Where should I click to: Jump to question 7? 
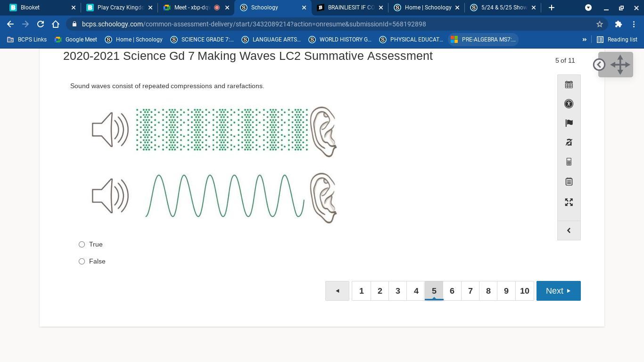pos(470,291)
